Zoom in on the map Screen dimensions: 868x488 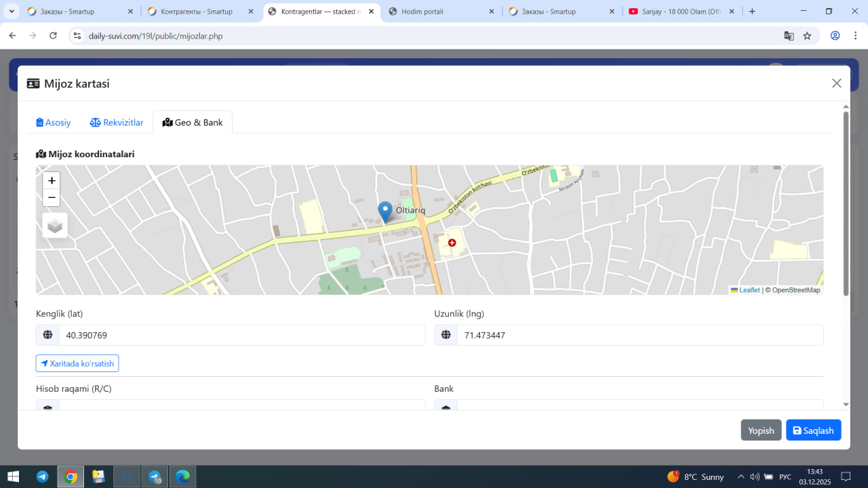pyautogui.click(x=52, y=181)
